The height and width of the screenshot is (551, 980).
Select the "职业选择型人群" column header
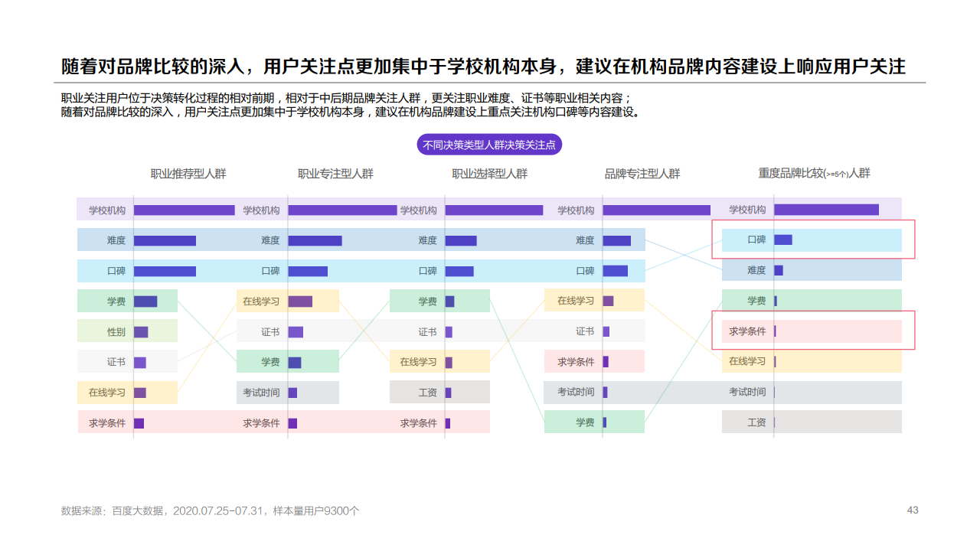point(488,174)
